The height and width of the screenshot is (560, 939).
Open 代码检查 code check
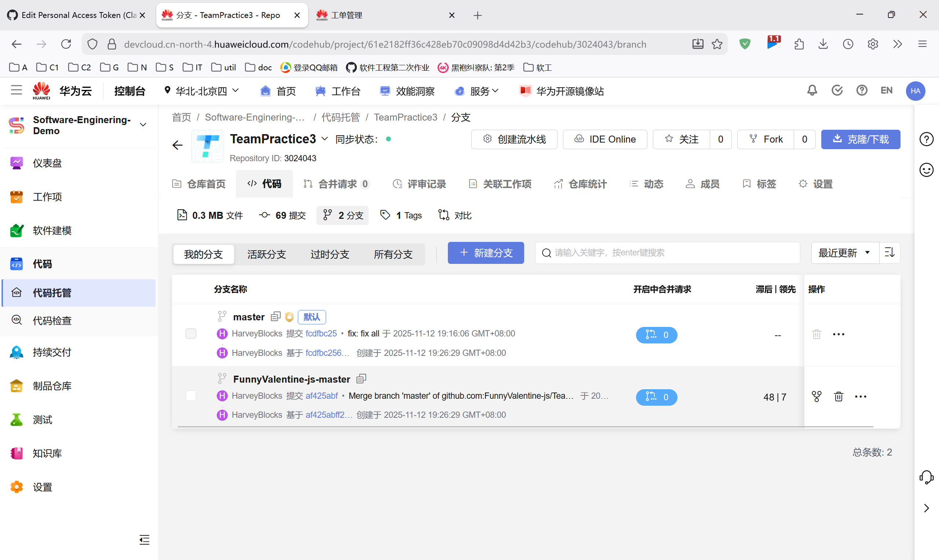coord(52,320)
